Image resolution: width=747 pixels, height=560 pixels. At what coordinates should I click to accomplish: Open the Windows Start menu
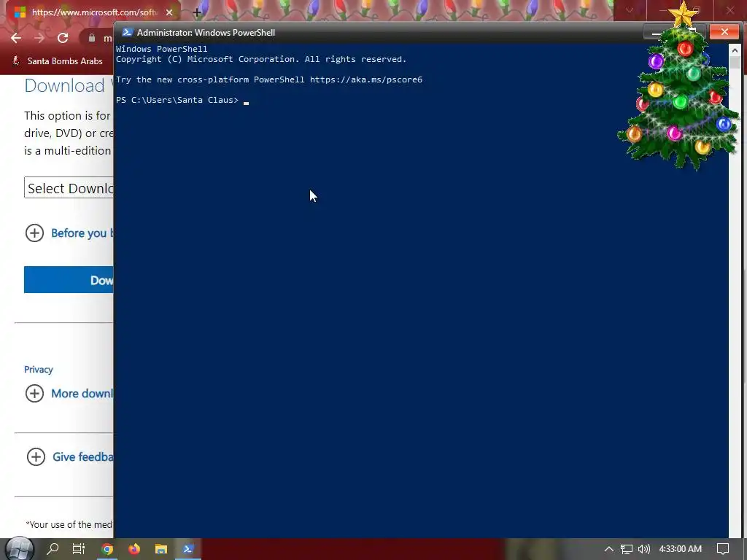tap(19, 549)
